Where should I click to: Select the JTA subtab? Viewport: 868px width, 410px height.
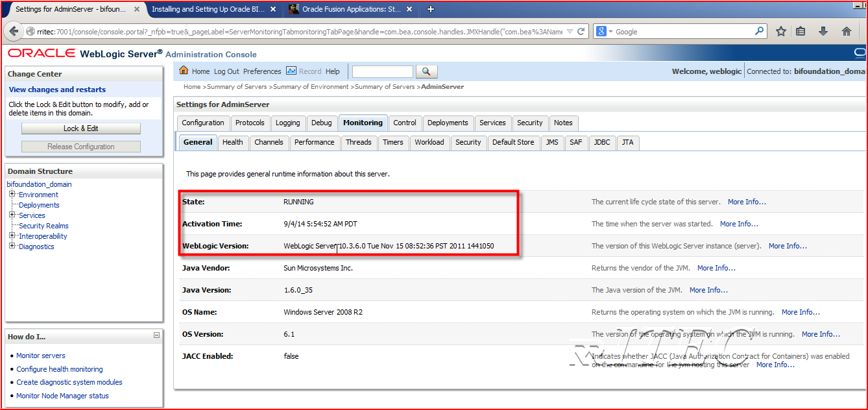(627, 142)
